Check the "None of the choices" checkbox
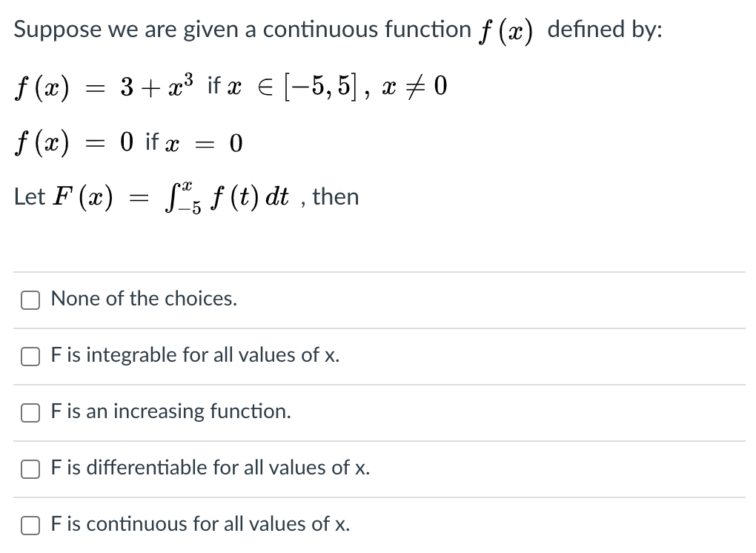 (x=30, y=299)
